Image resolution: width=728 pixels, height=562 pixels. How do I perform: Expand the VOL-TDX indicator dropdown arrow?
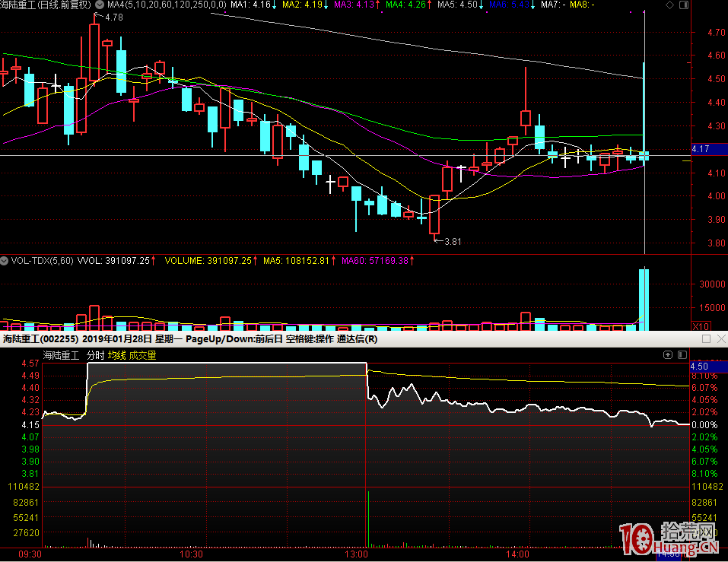pos(5,260)
